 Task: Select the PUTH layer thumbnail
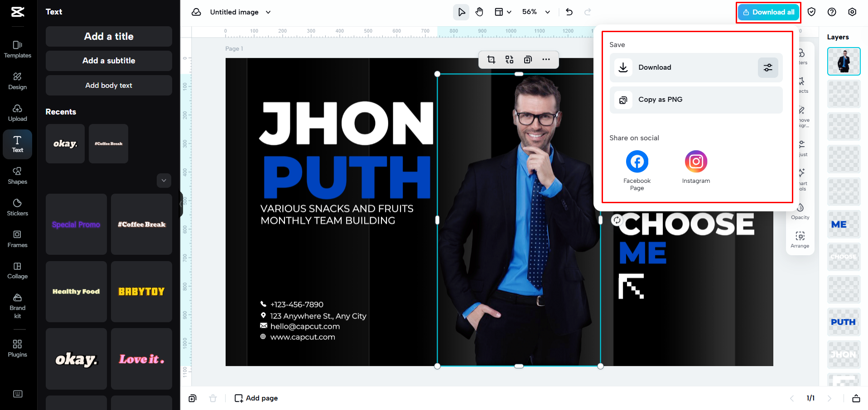point(844,322)
